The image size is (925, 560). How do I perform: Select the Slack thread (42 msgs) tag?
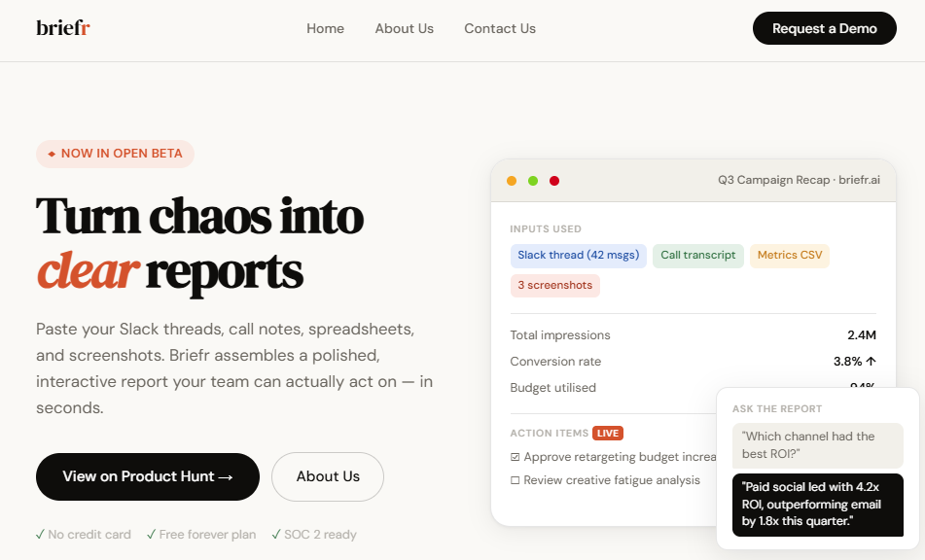pyautogui.click(x=578, y=256)
